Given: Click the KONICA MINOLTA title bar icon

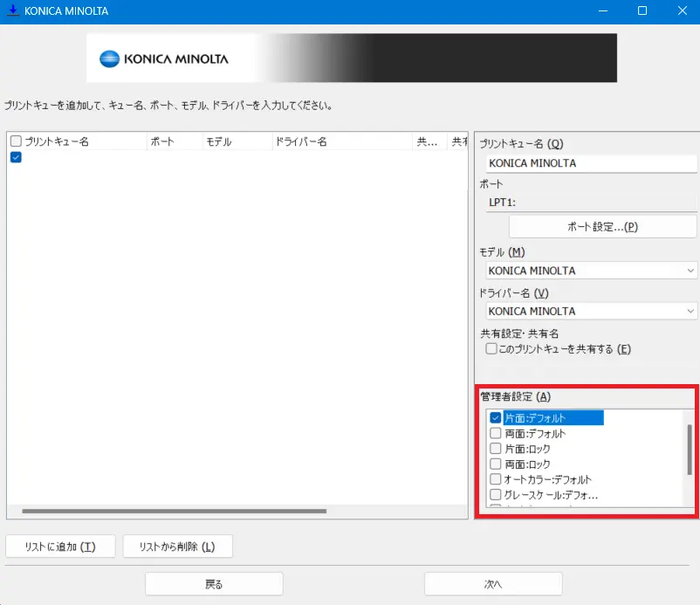Looking at the screenshot, I should [12, 11].
